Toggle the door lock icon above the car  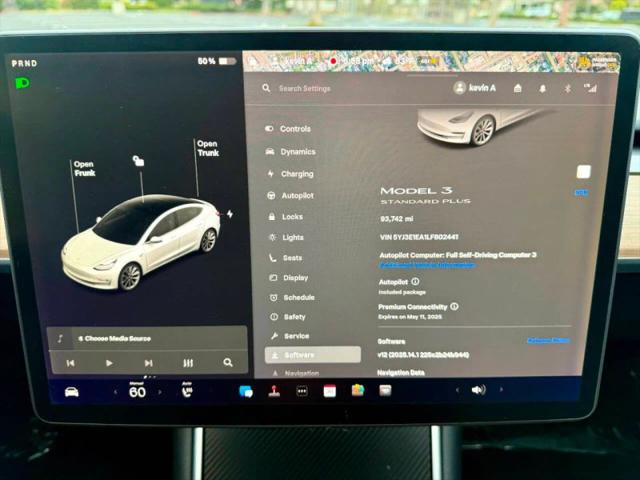(138, 161)
